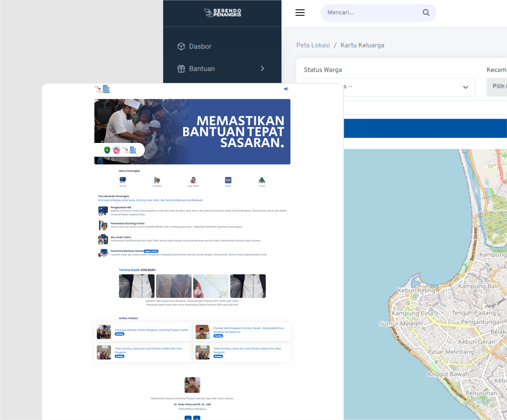Click the Berendo Penangkis landing page logo

[x=102, y=89]
